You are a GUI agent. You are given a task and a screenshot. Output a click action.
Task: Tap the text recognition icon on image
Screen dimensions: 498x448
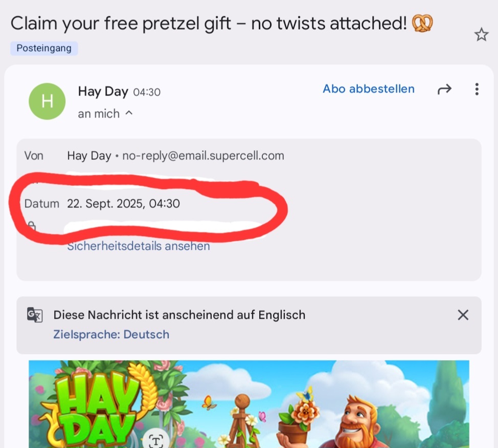(155, 440)
